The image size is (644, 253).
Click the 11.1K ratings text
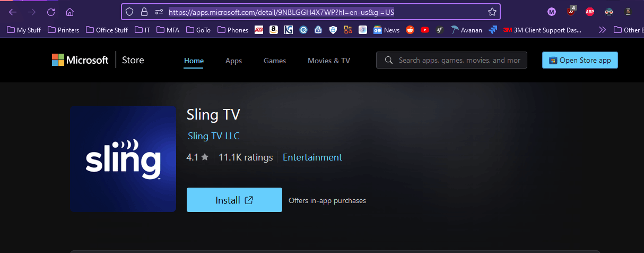pos(246,157)
